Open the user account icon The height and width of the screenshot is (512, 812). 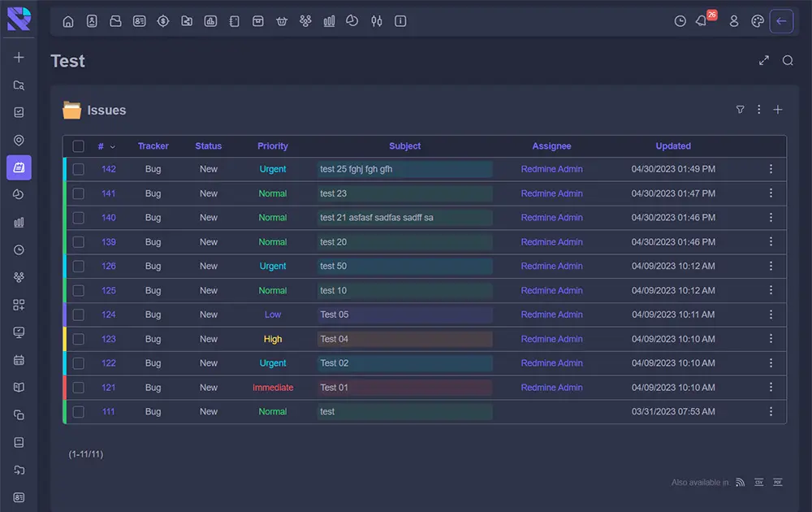click(734, 21)
